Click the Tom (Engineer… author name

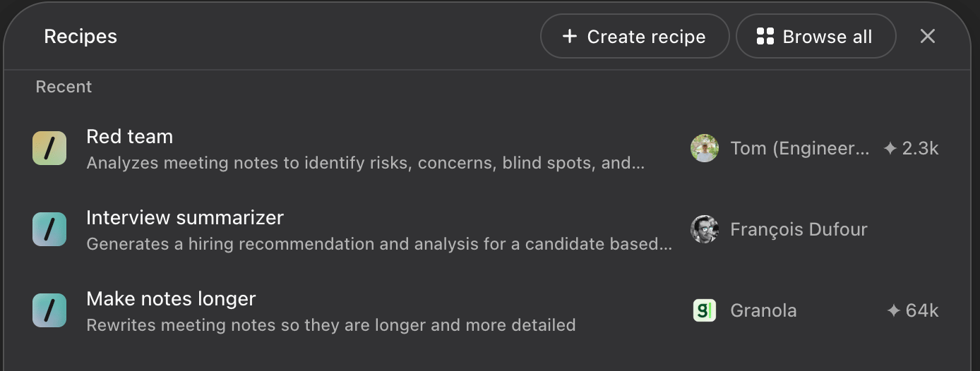tap(799, 148)
